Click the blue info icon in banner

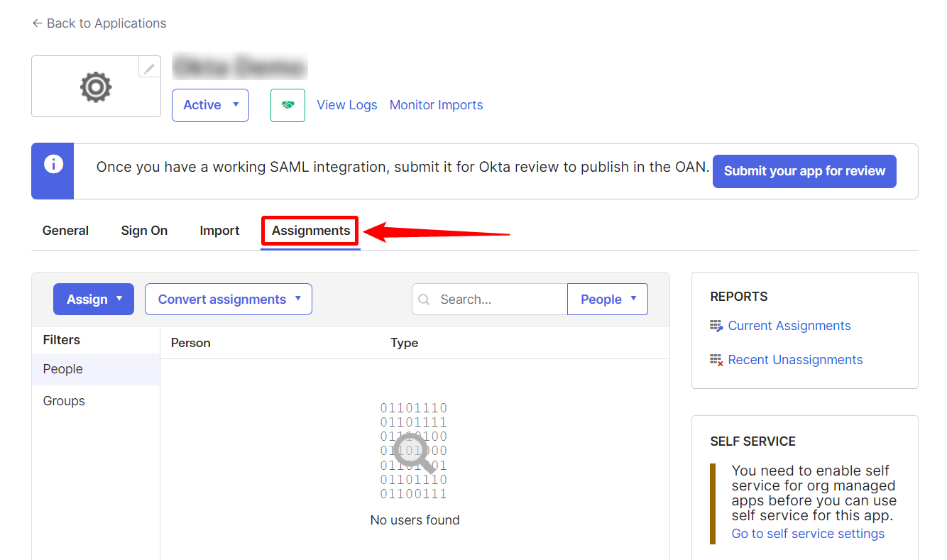(x=53, y=165)
